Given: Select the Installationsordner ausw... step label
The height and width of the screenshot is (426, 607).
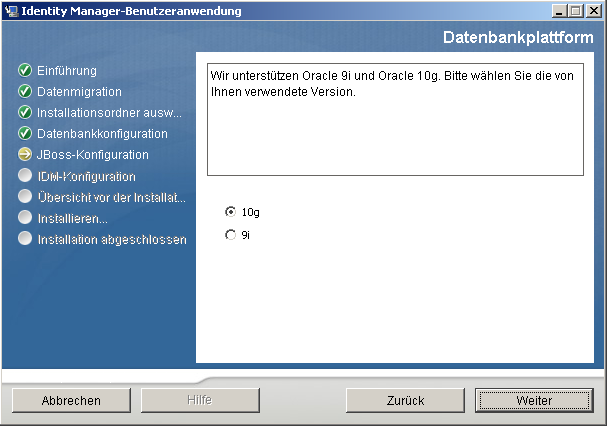Looking at the screenshot, I should (x=109, y=113).
